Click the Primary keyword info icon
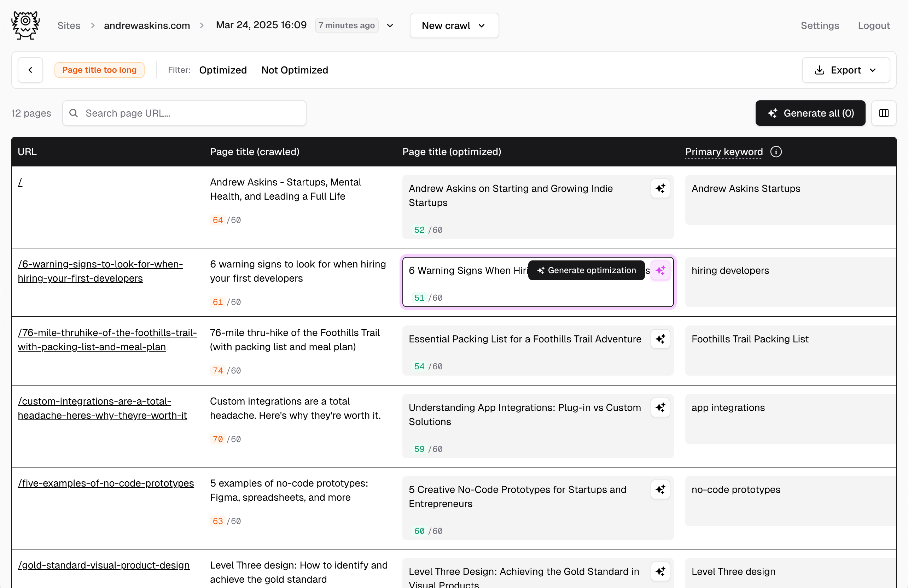This screenshot has height=588, width=908. [x=776, y=152]
